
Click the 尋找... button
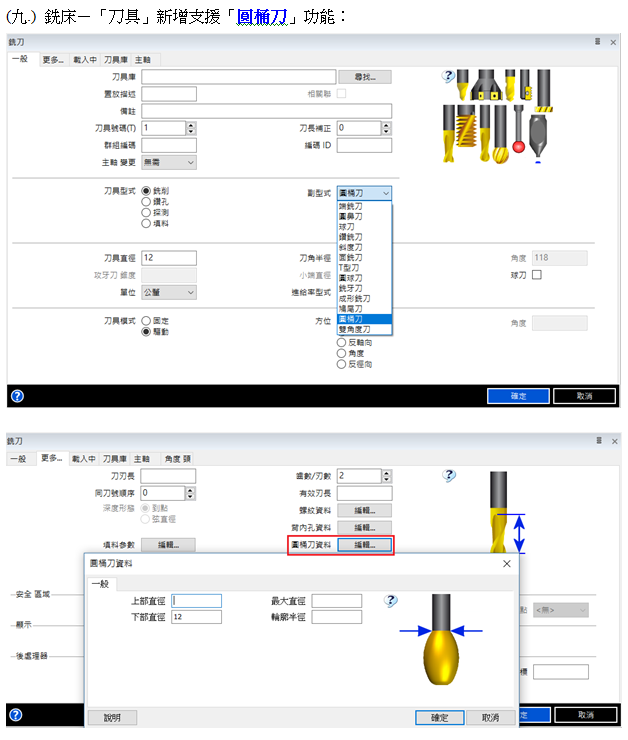coord(364,77)
